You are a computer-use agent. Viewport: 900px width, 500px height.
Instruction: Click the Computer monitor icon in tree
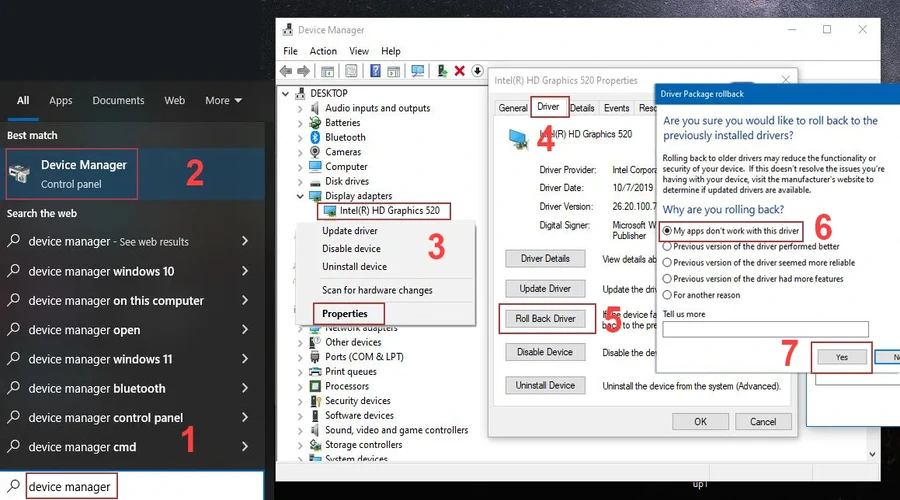(x=315, y=166)
